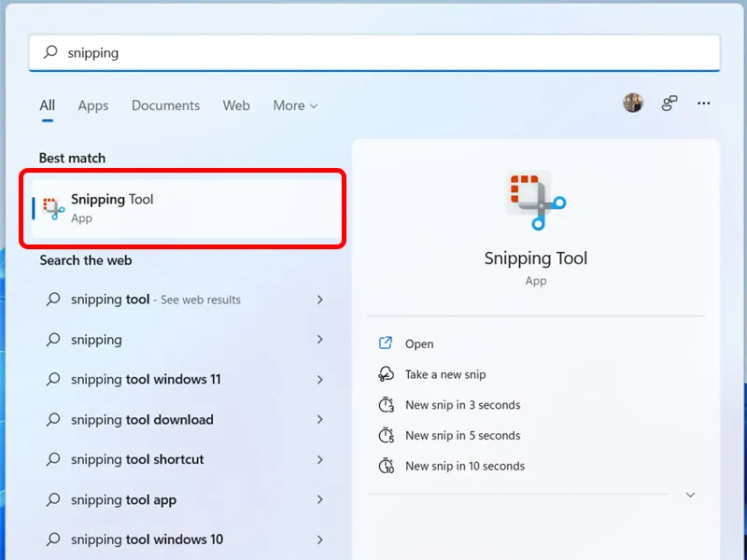Choose 'New snip in 3 seconds'
747x560 pixels.
(462, 405)
